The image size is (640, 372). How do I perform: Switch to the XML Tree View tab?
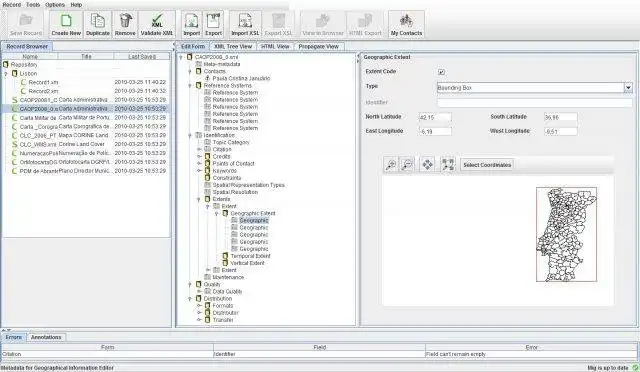[x=233, y=47]
